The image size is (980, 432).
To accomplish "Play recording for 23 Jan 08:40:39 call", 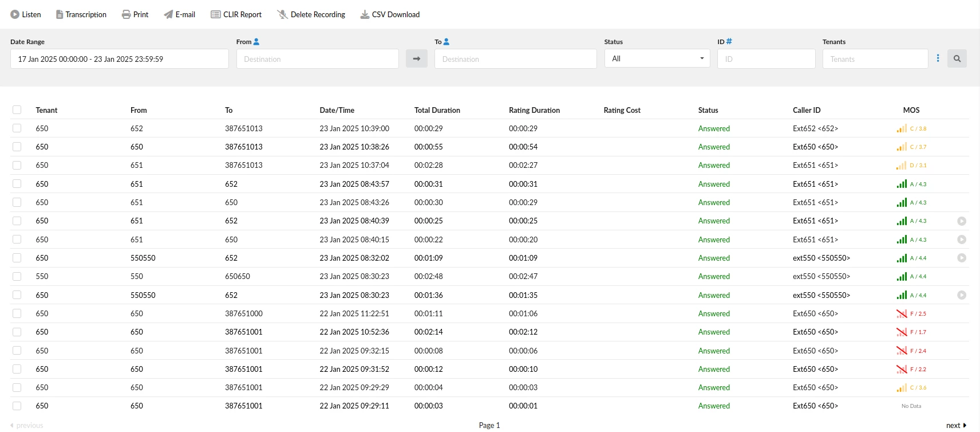I will (x=962, y=221).
